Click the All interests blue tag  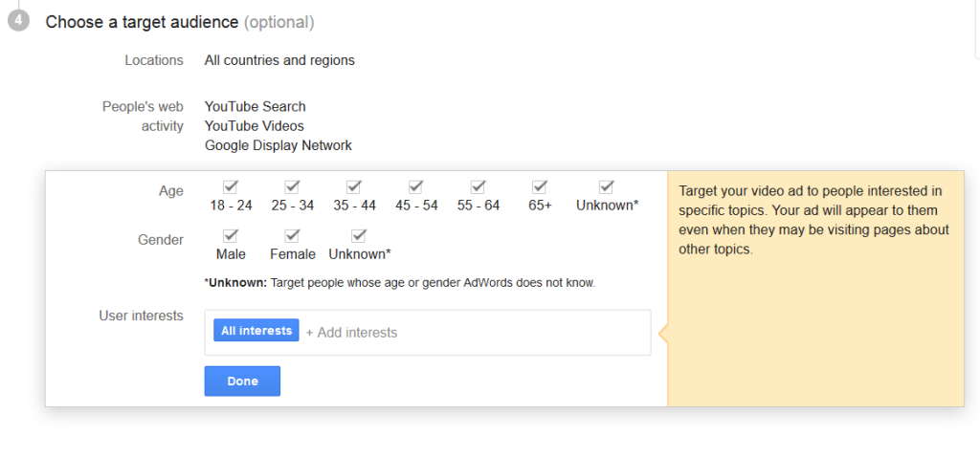[x=256, y=331]
